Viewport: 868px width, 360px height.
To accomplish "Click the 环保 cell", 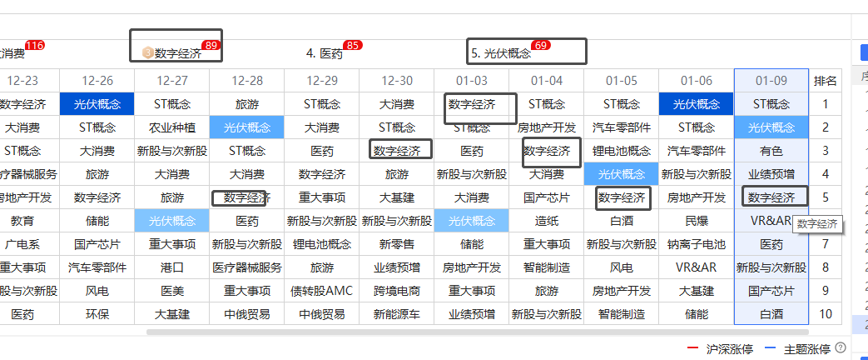I will pyautogui.click(x=97, y=314).
